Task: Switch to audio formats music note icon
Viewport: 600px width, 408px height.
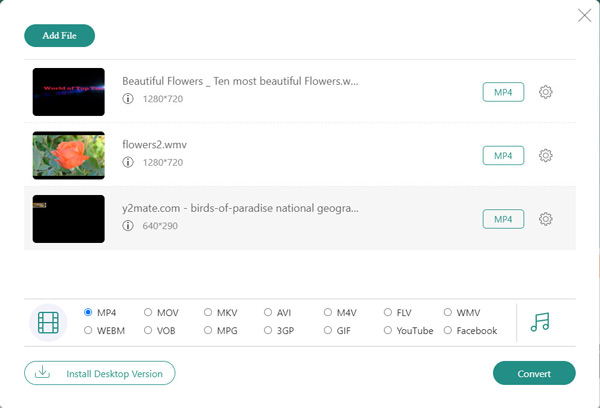Action: coord(540,322)
